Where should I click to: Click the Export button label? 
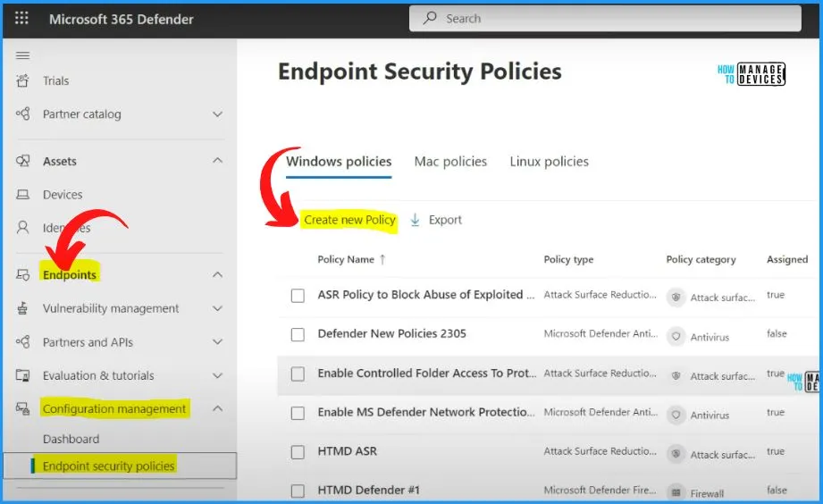pyautogui.click(x=445, y=220)
